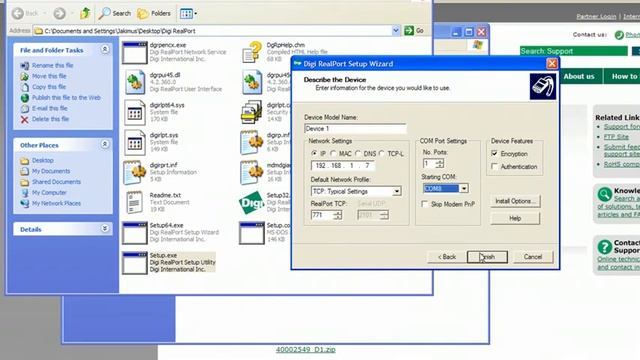This screenshot has height=360, width=640.
Task: Open the FTP Site related link
Action: 616,137
